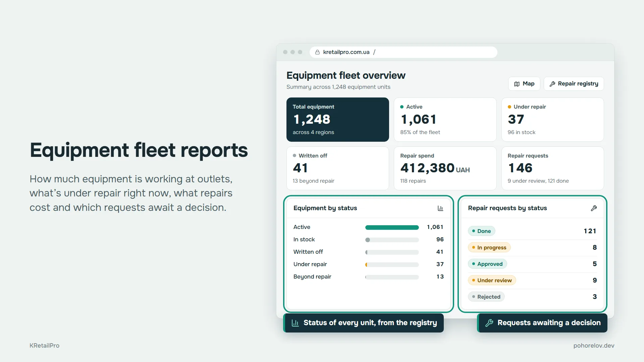Viewport: 644px width, 362px height.
Task: Focus the kretailpro.com.ua address bar
Action: tap(403, 52)
